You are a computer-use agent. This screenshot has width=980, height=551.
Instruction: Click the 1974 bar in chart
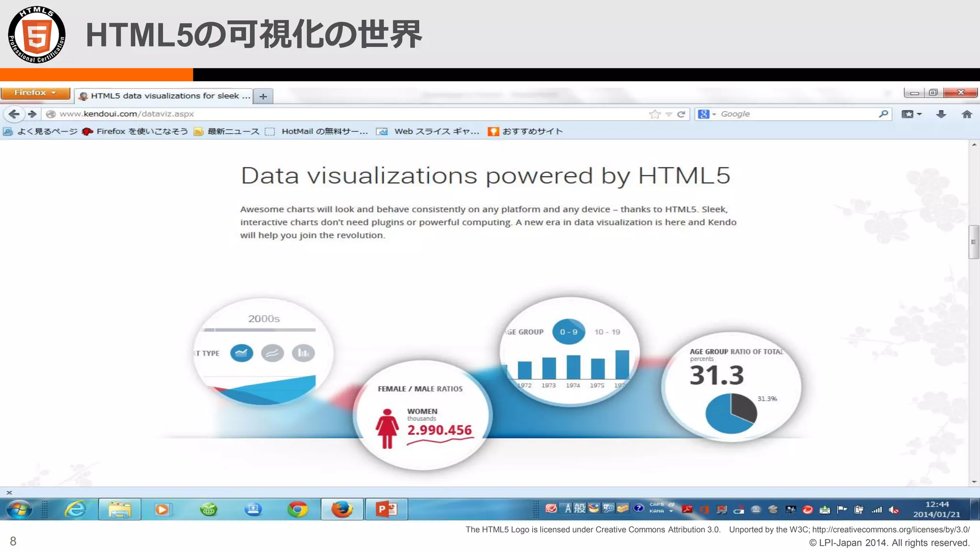573,367
